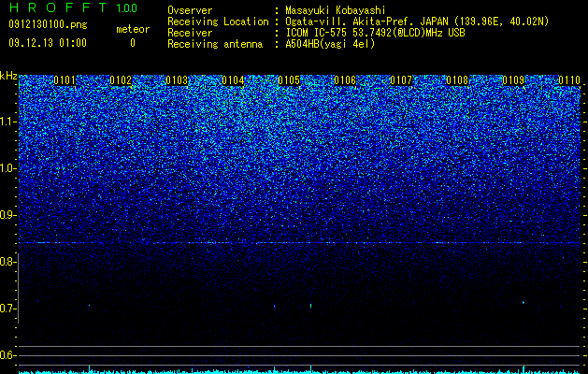Click the 0107 time marker
This screenshot has height=374, width=588.
point(401,80)
